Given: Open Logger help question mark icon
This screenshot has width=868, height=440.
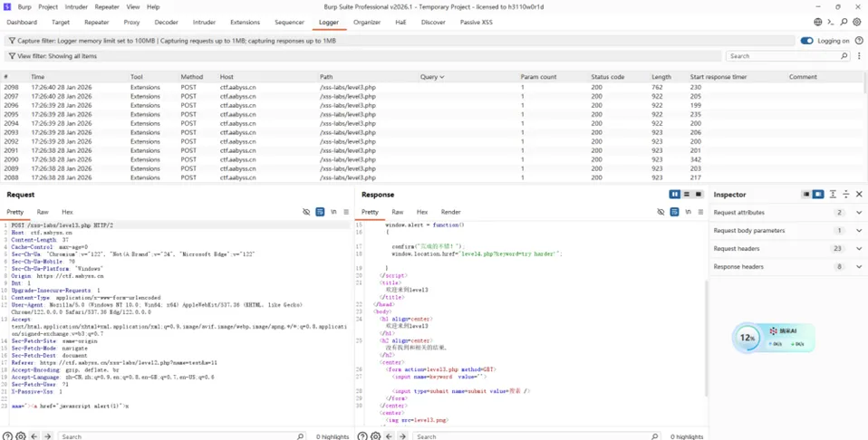Looking at the screenshot, I should click(859, 41).
